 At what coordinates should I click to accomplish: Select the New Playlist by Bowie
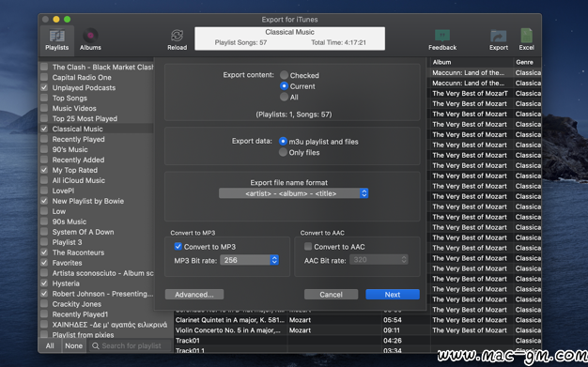tap(88, 201)
